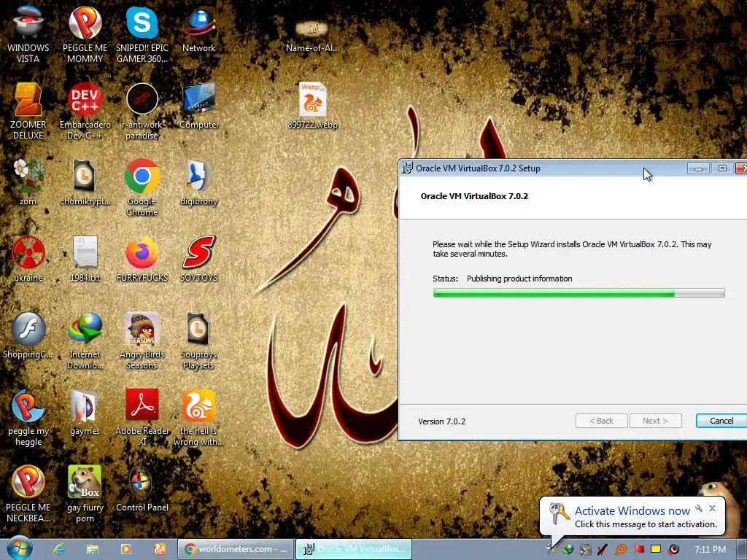Click the Show desktop button at the taskbar end
The width and height of the screenshot is (747, 560).
(x=742, y=550)
